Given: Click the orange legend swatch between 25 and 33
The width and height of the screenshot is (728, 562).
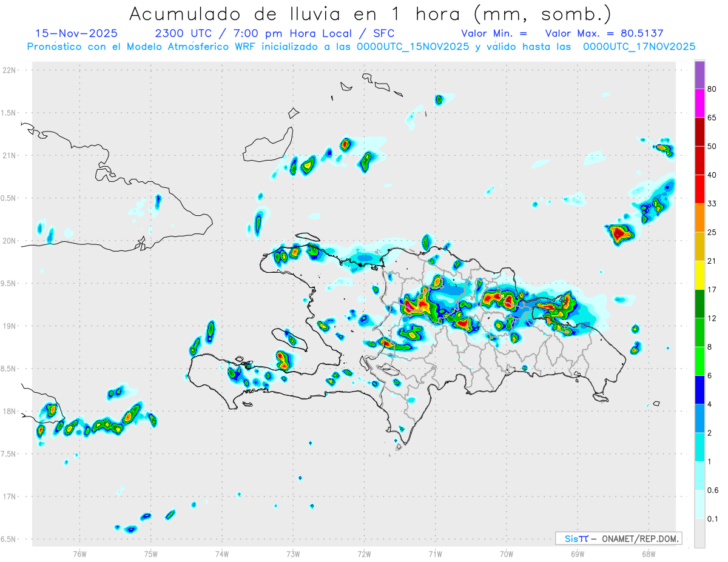Looking at the screenshot, I should tap(699, 217).
